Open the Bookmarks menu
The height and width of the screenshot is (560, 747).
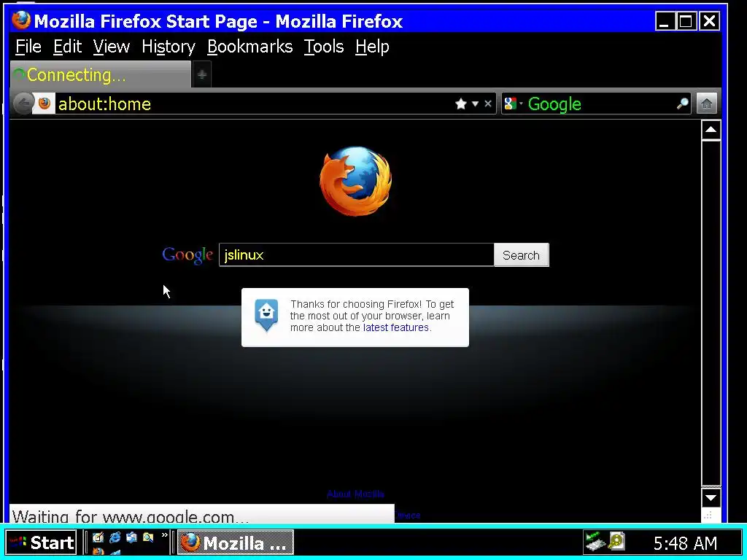(249, 47)
